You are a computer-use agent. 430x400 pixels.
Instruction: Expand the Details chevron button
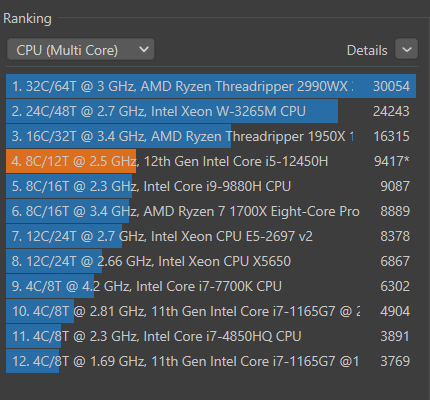[x=406, y=49]
